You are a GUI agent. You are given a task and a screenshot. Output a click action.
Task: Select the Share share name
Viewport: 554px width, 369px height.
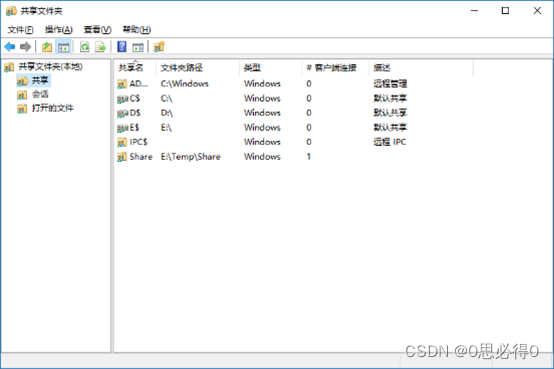(x=141, y=157)
